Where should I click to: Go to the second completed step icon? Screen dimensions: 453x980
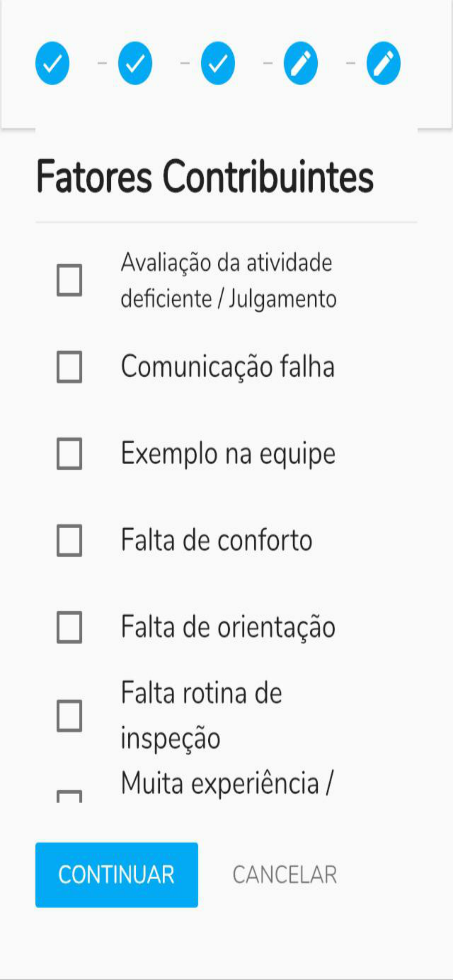pos(135,63)
